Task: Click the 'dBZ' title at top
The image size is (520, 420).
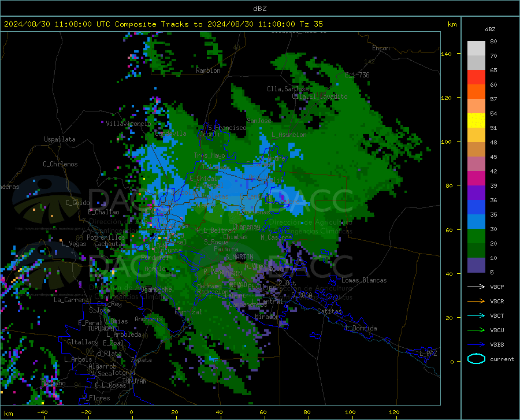Action: click(x=259, y=9)
